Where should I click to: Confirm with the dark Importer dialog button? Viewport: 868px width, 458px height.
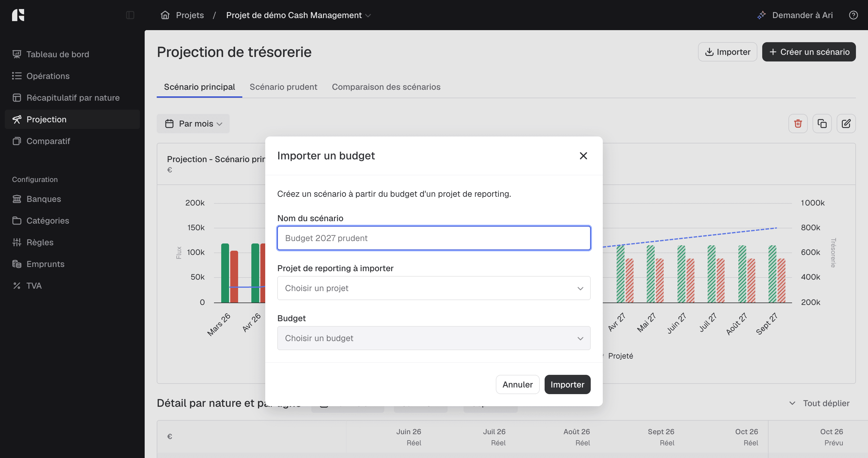click(x=567, y=384)
